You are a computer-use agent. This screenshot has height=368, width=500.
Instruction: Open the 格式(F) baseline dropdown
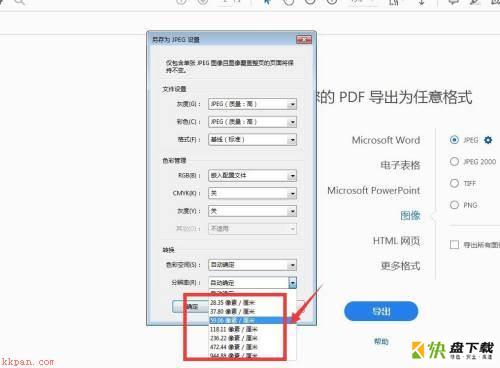[252, 140]
